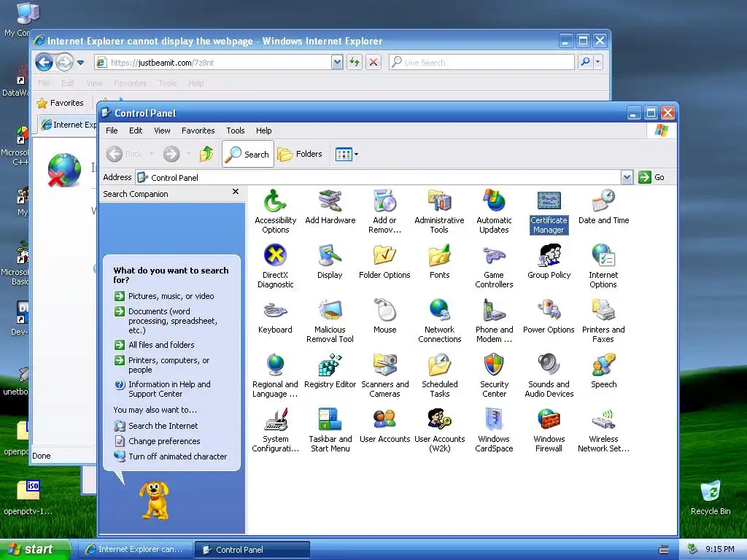Open Control Panel Favorites menu
The height and width of the screenshot is (560, 747).
[198, 131]
